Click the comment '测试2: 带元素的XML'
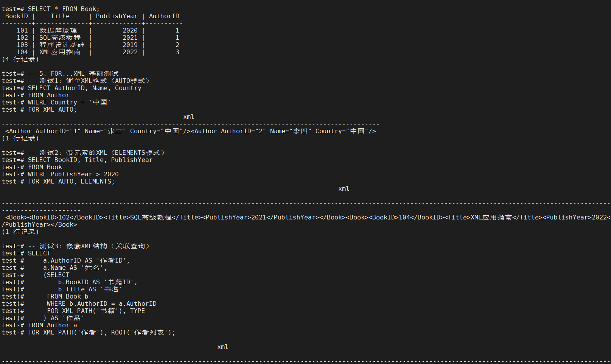 102,152
